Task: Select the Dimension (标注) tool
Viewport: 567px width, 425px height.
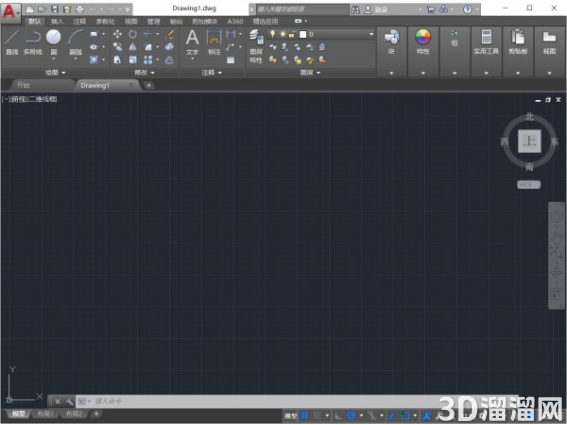Action: [x=214, y=43]
